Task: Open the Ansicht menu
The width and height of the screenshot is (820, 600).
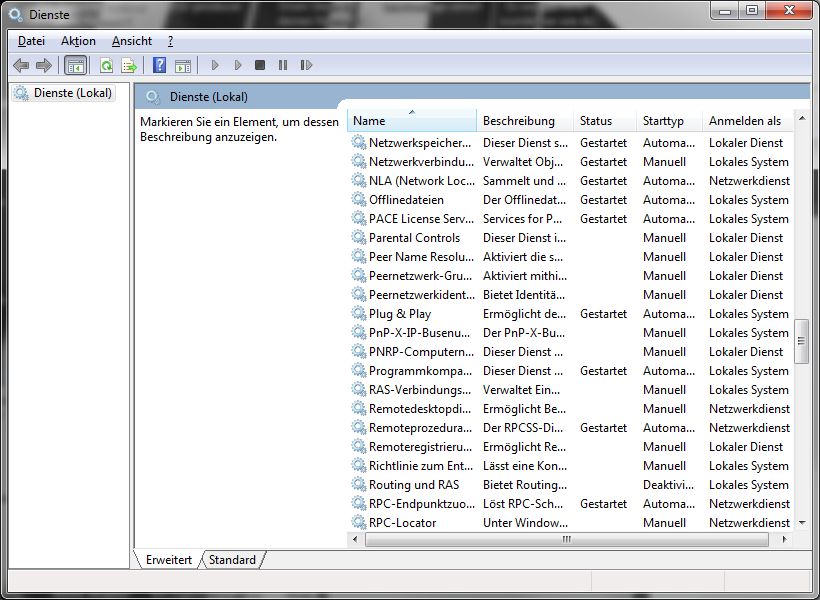Action: tap(132, 41)
